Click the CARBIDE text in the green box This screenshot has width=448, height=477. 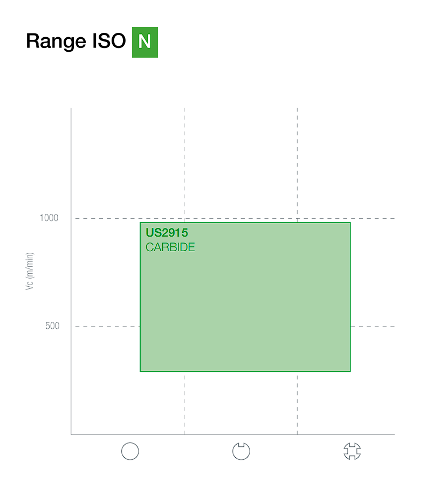click(170, 247)
